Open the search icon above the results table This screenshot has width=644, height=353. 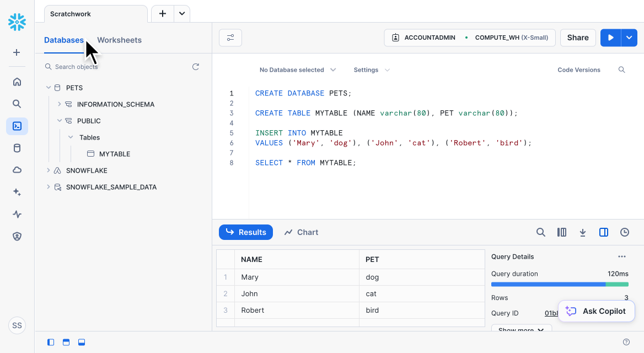click(x=541, y=232)
